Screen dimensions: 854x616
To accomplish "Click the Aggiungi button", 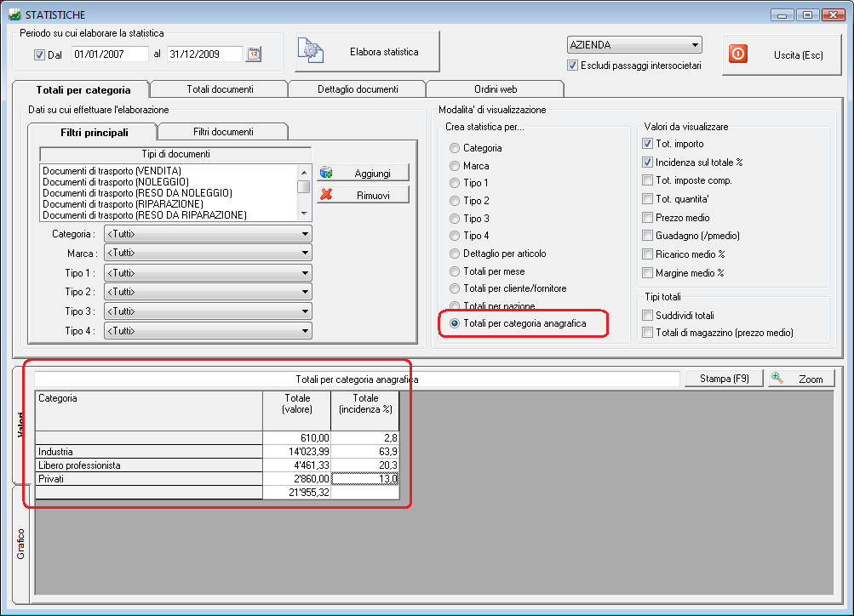I will pyautogui.click(x=363, y=173).
